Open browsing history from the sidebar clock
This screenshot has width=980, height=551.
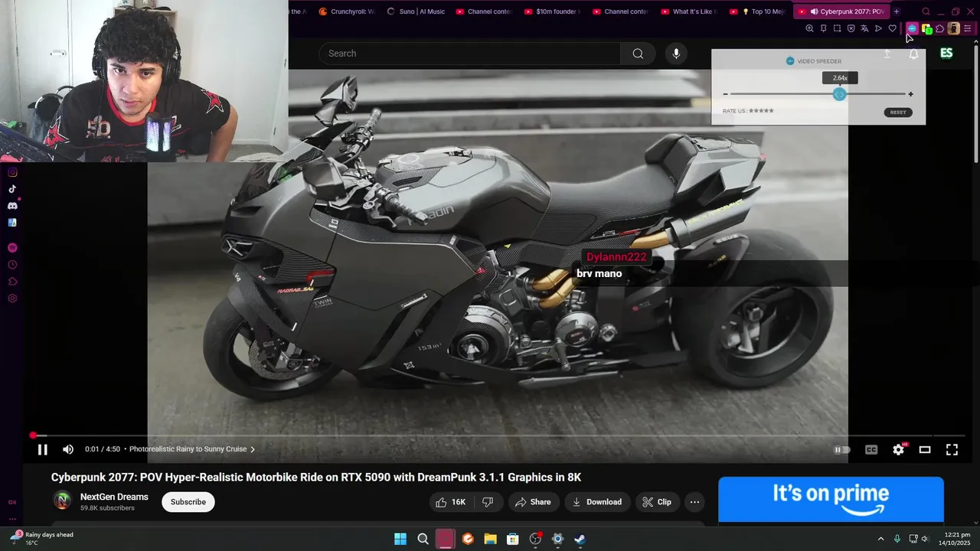12,265
